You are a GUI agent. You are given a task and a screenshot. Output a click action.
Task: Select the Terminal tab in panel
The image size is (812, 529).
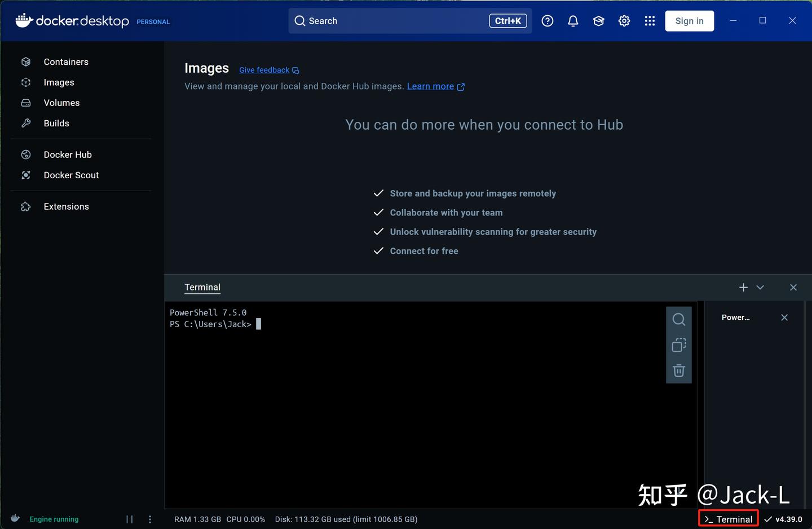pos(202,287)
